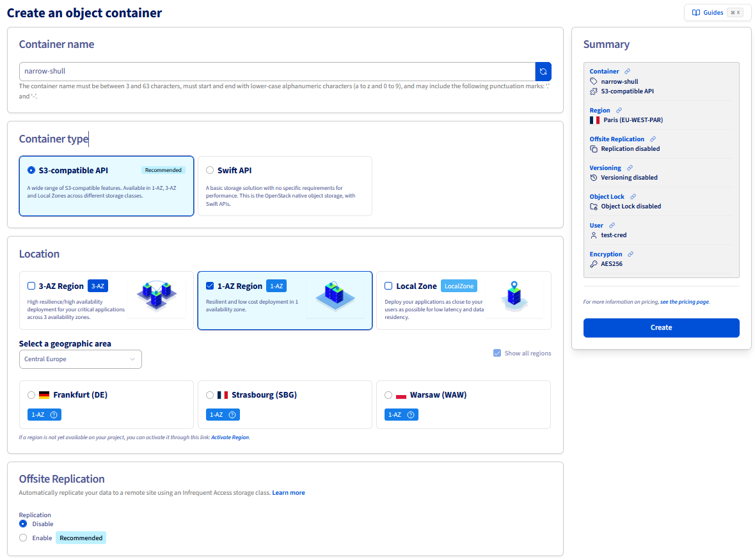
Task: Open help icon on Frankfurt 1-AZ badge
Action: [54, 415]
